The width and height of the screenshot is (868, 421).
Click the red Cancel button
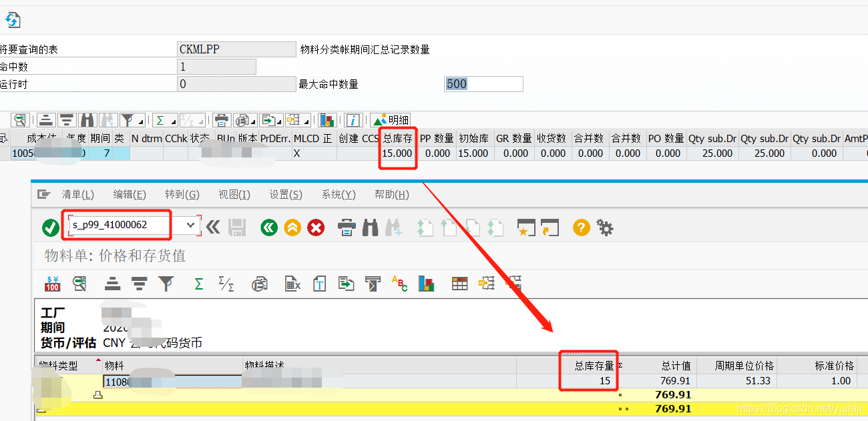tap(316, 228)
